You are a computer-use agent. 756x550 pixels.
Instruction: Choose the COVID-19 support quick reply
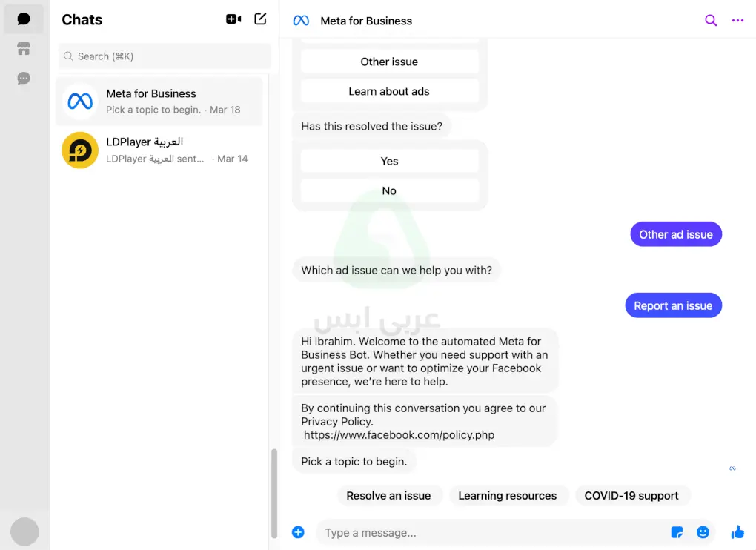point(631,496)
